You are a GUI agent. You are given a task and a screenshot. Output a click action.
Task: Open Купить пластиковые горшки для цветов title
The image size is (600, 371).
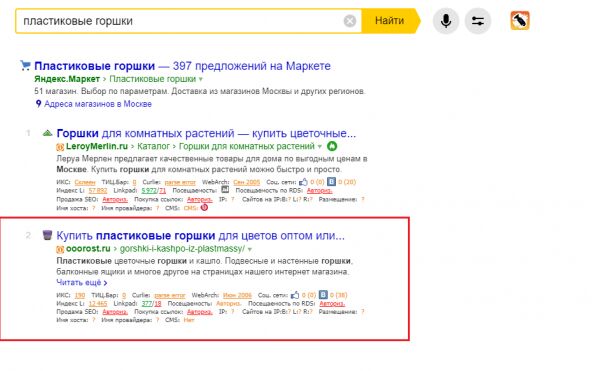point(201,236)
